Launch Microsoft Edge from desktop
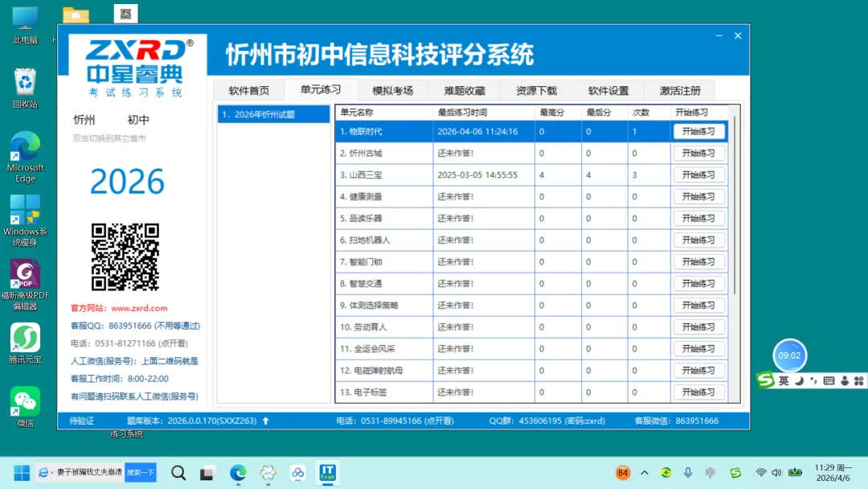The image size is (868, 489). (x=25, y=158)
